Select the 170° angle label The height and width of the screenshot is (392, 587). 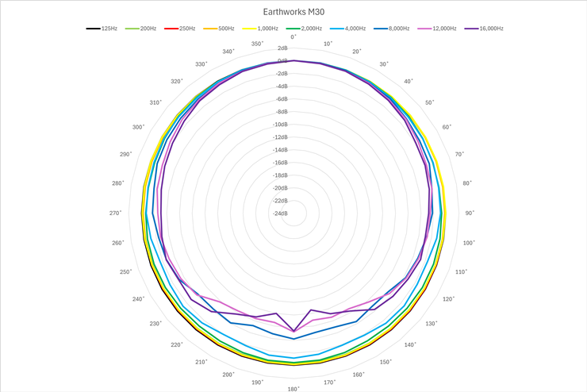pyautogui.click(x=329, y=382)
